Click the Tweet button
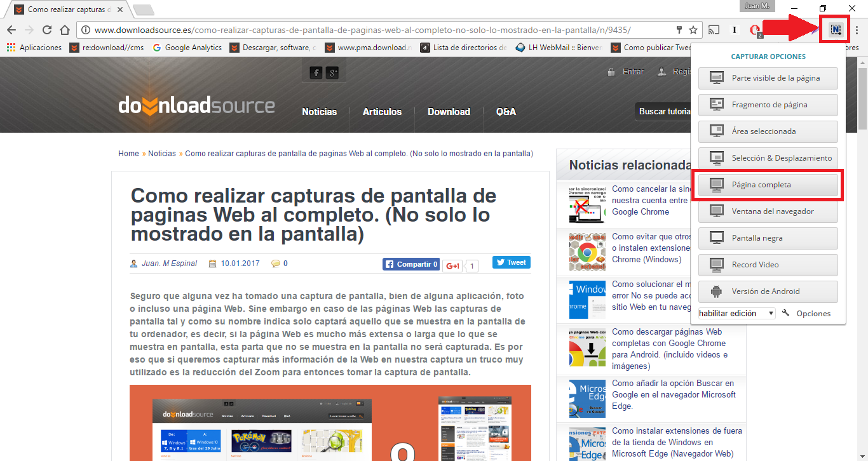 coord(512,262)
